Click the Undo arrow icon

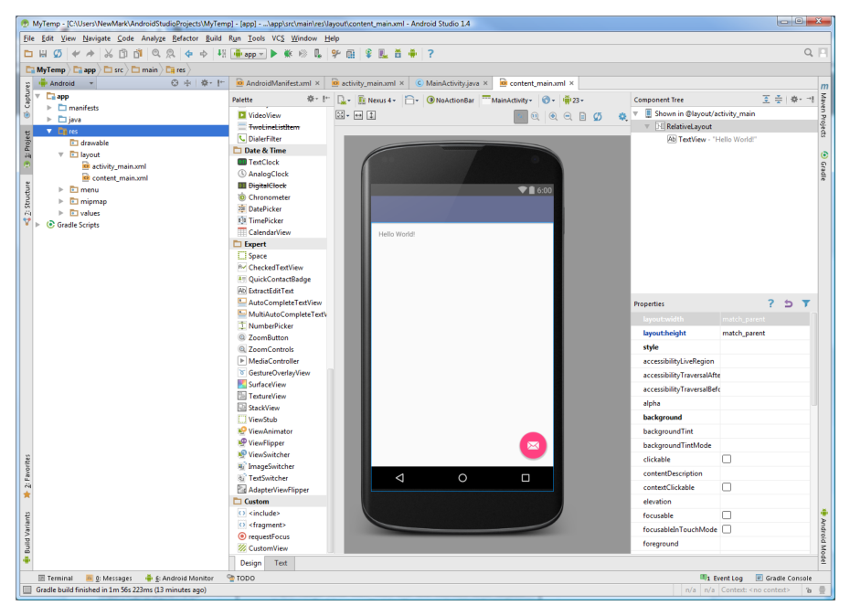pyautogui.click(x=76, y=54)
